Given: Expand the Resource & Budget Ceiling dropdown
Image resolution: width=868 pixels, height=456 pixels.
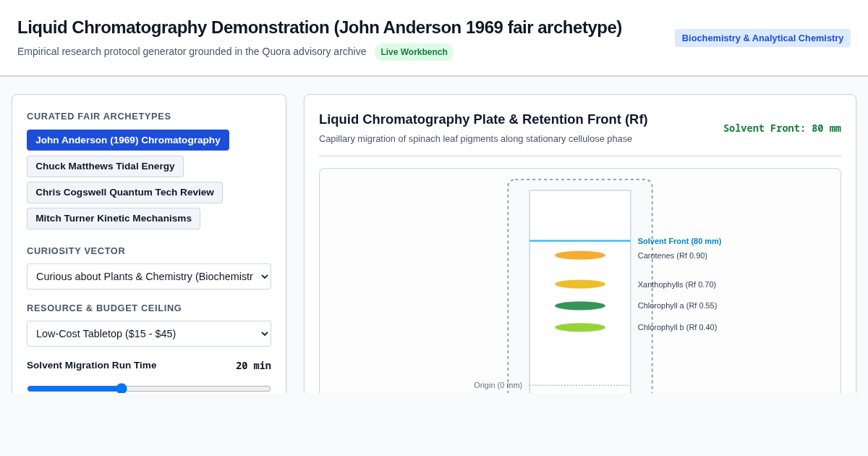Looking at the screenshot, I should tap(149, 334).
